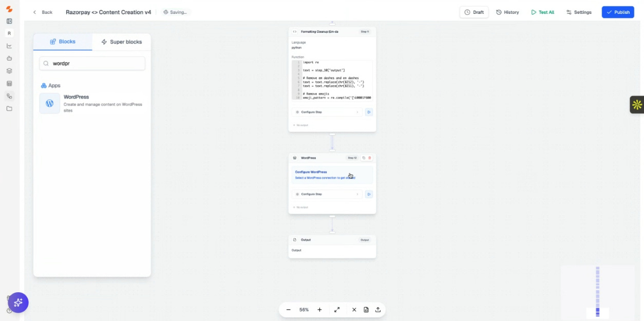Switch to the Super blocks tab
Image resolution: width=644 pixels, height=321 pixels.
tap(122, 42)
